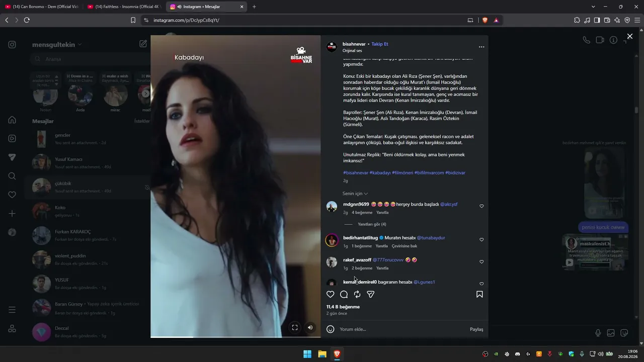The image size is (644, 362).
Task: Open bisahnevar profile from post header
Action: pyautogui.click(x=354, y=44)
